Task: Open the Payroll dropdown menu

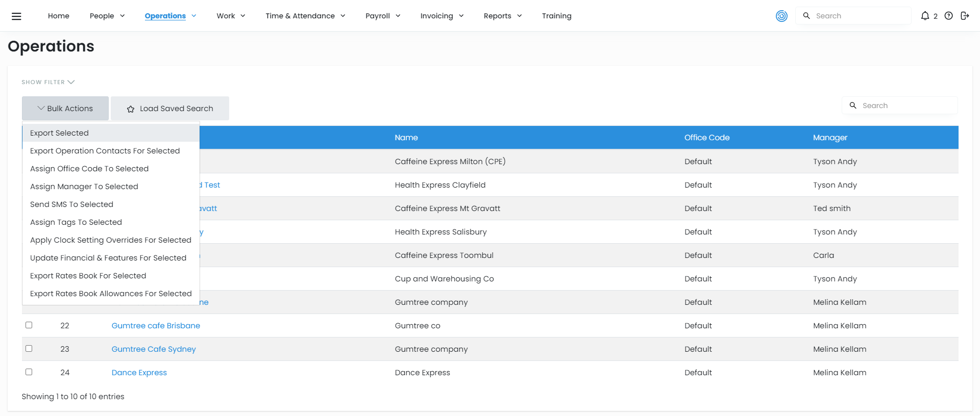Action: (383, 16)
